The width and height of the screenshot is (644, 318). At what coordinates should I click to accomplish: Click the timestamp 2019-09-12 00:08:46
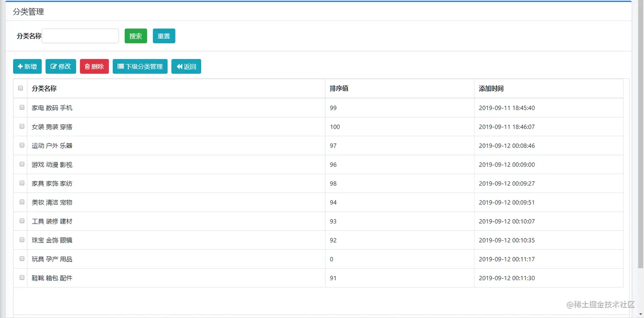pos(507,146)
